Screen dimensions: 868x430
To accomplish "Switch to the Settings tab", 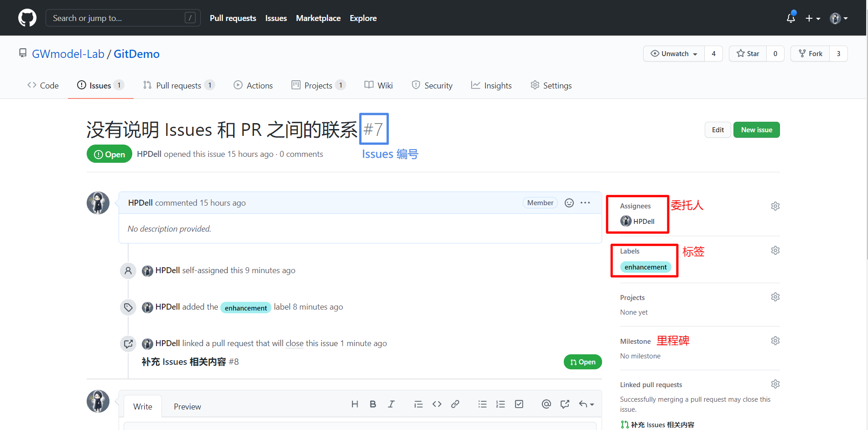I will pyautogui.click(x=551, y=85).
